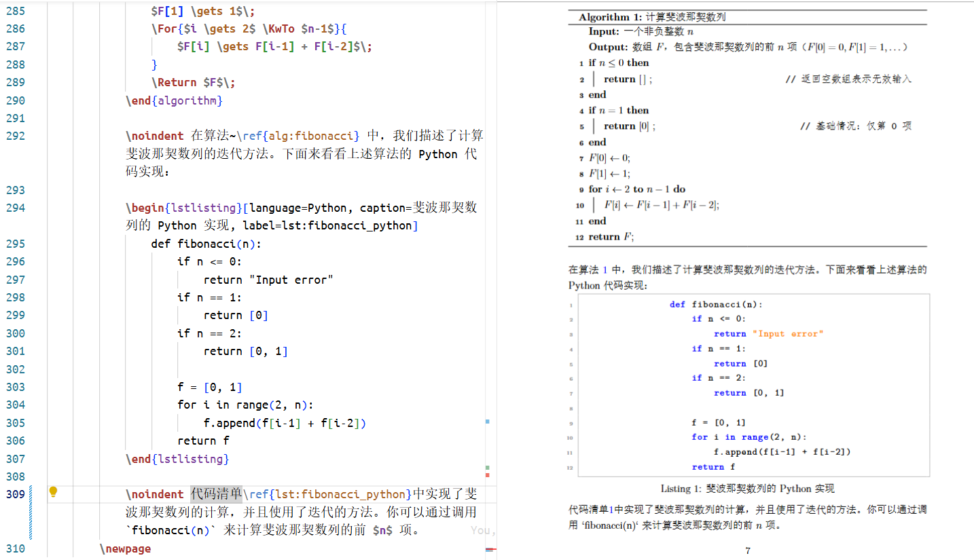
Task: Click the red reference number 1 after 在算法
Action: coord(606,269)
